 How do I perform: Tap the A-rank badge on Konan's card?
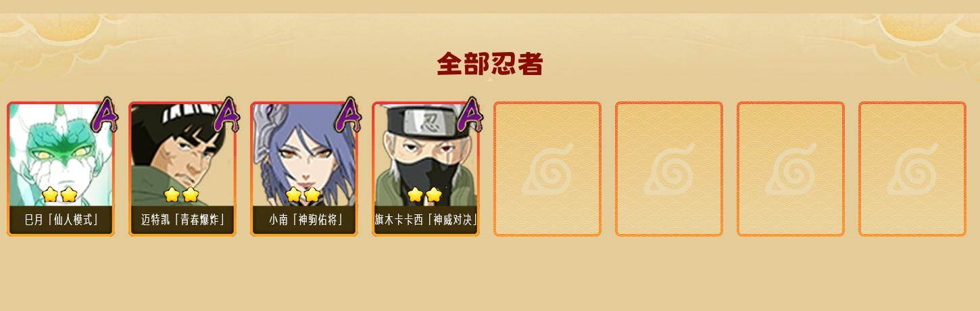point(349,115)
